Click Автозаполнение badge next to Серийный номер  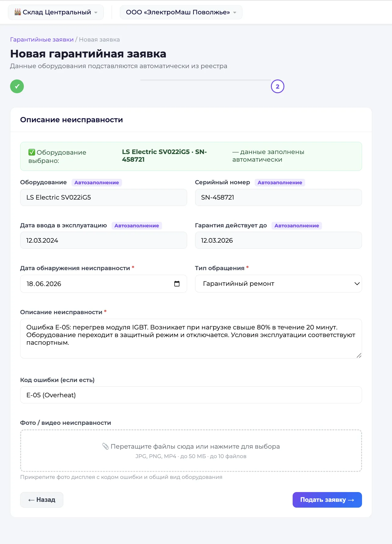tap(280, 182)
